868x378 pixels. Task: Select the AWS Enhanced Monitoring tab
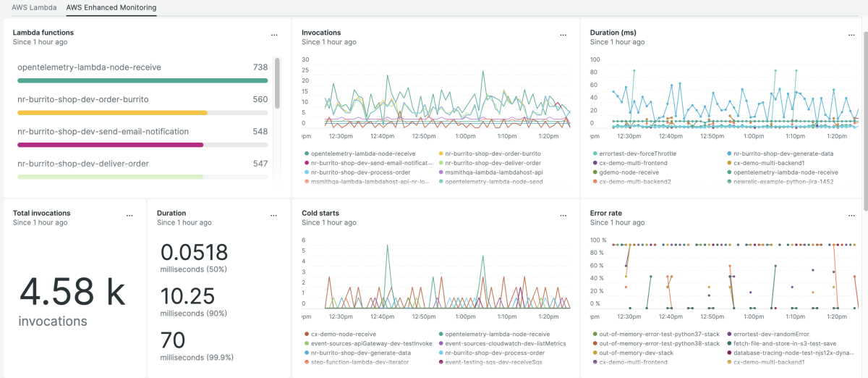point(111,8)
